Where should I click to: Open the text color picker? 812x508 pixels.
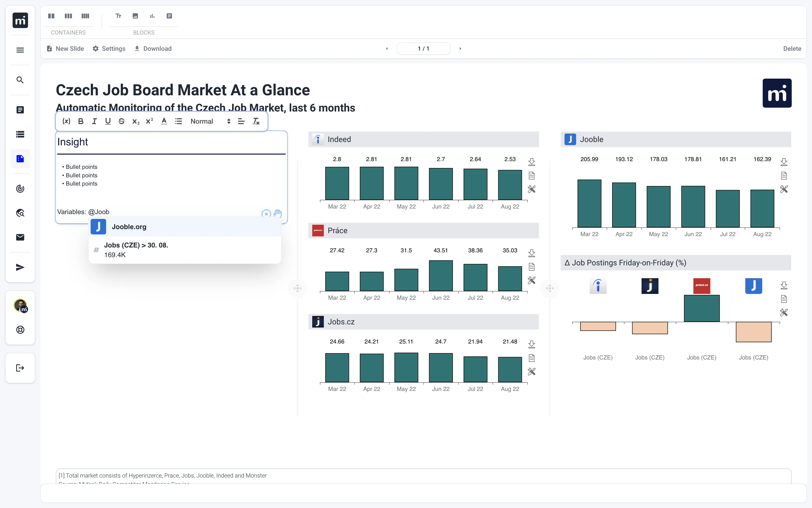coord(164,121)
